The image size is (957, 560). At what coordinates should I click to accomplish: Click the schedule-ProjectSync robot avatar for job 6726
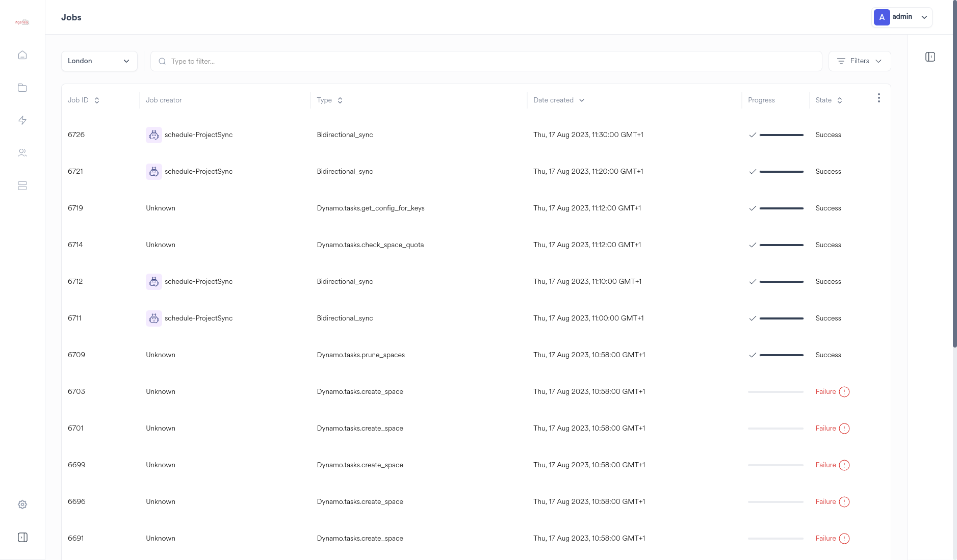coord(153,135)
